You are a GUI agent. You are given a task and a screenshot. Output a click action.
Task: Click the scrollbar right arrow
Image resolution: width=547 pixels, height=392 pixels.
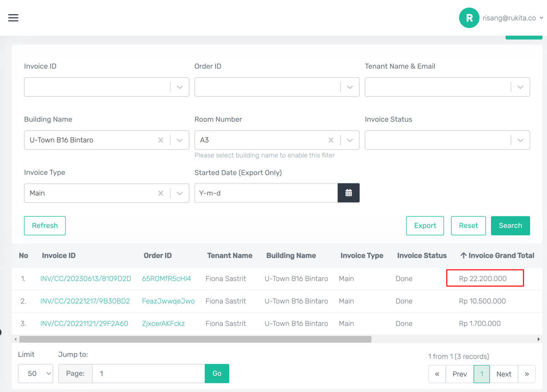(x=539, y=339)
